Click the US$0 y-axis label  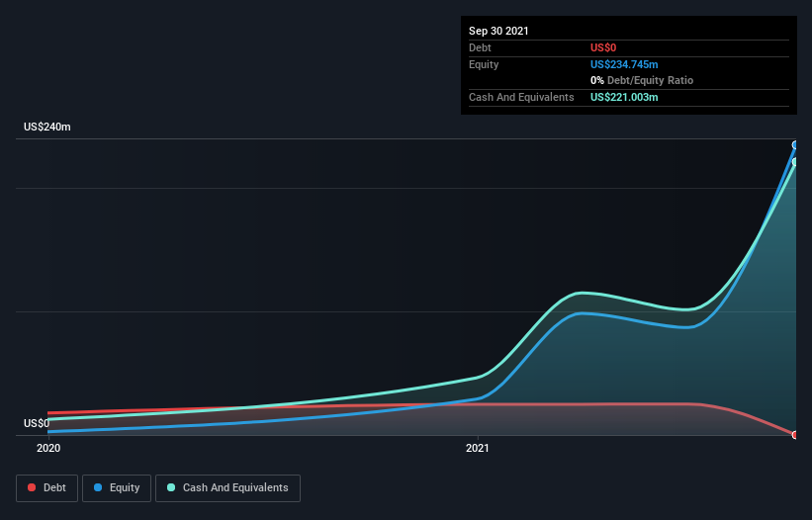pos(37,423)
